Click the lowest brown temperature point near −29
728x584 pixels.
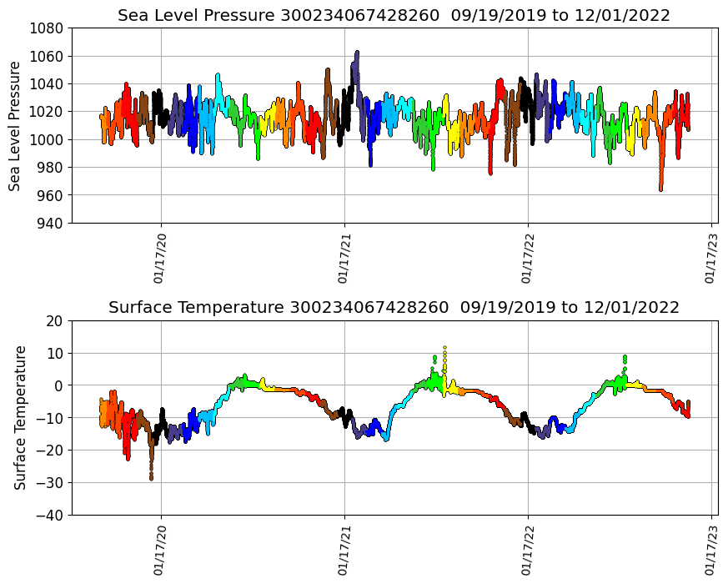[x=151, y=478]
